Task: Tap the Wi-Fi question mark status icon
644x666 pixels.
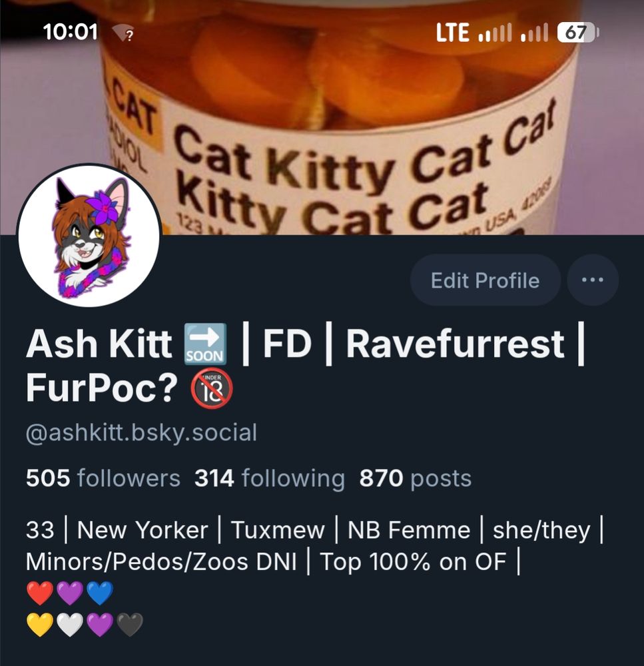Action: (123, 33)
